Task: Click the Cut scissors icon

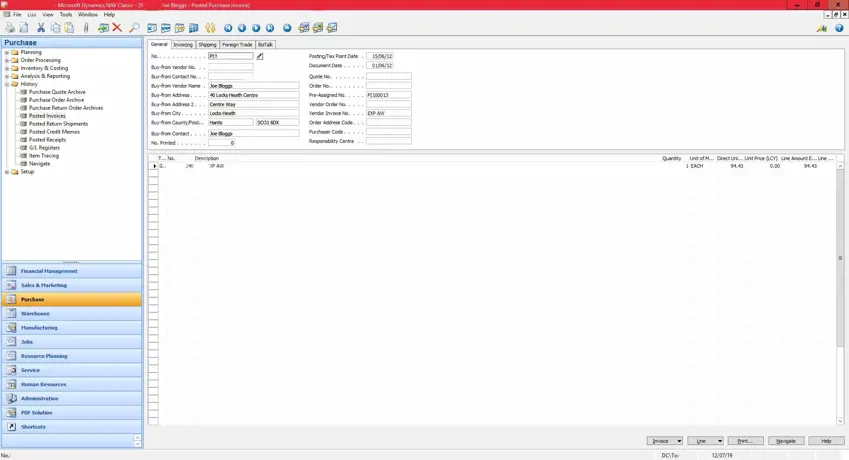Action: click(41, 28)
